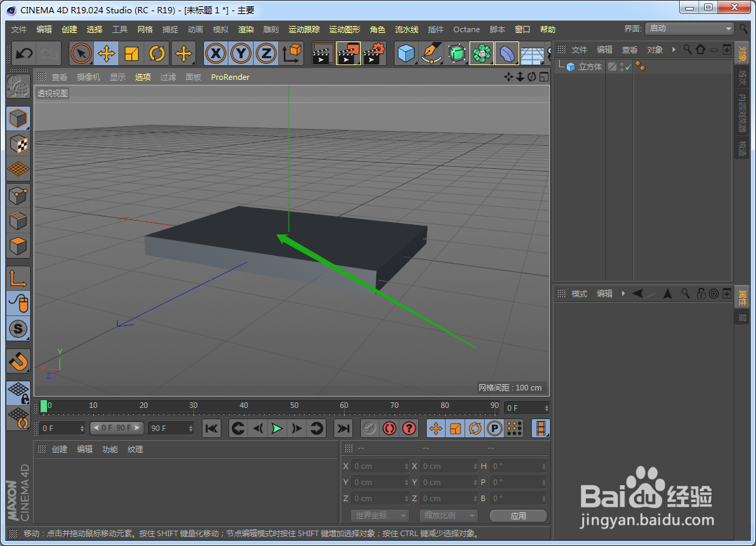Switch coordinate system icon
Viewport: 756px width, 546px height.
pyautogui.click(x=291, y=53)
